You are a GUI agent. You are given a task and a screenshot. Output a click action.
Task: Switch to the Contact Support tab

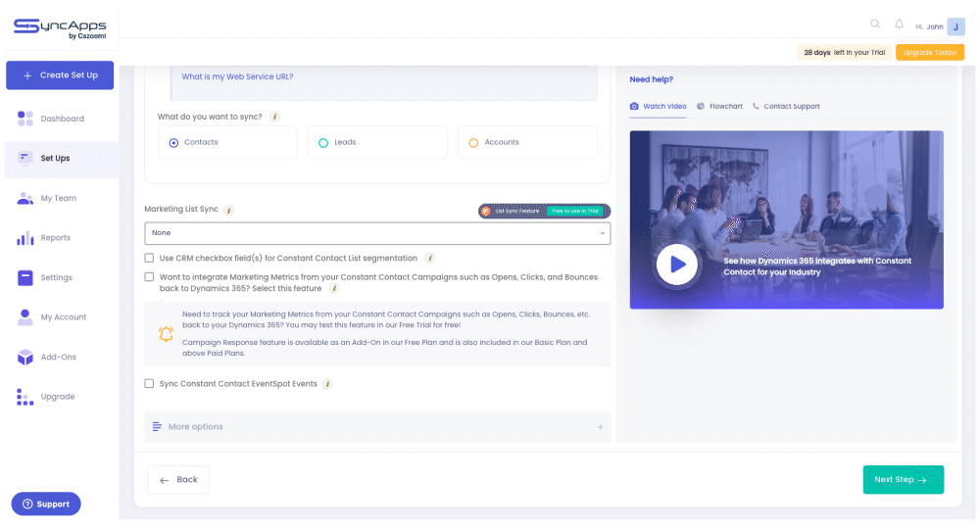pyautogui.click(x=786, y=106)
